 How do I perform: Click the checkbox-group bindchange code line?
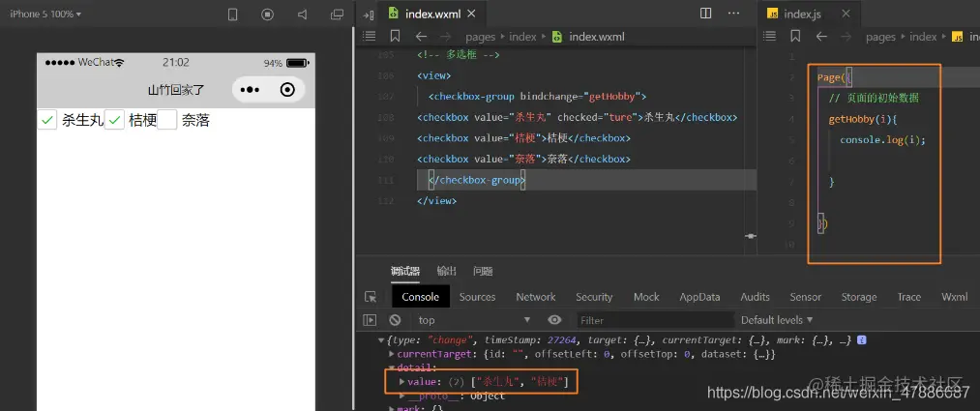537,96
